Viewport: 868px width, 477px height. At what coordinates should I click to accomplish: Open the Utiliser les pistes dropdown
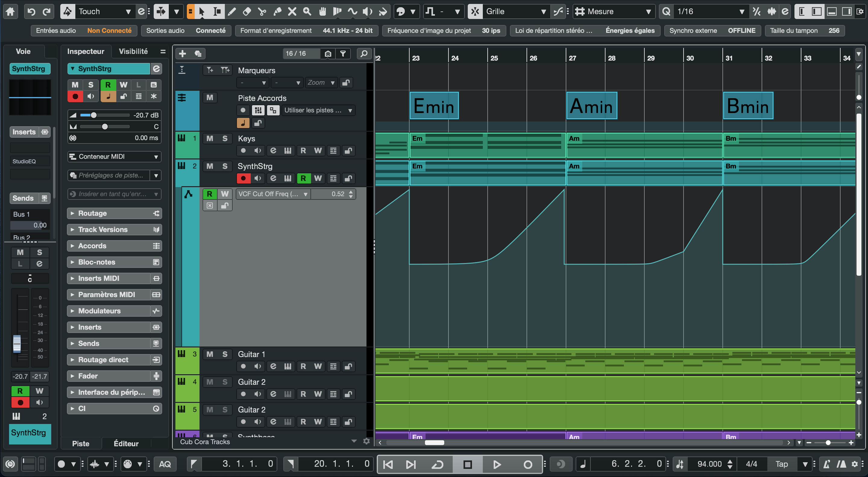[318, 110]
